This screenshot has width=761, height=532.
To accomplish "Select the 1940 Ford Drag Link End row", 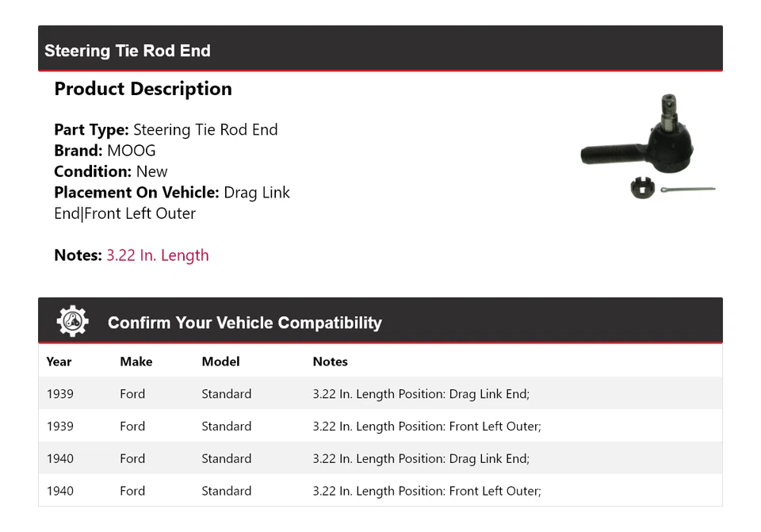I will point(380,459).
